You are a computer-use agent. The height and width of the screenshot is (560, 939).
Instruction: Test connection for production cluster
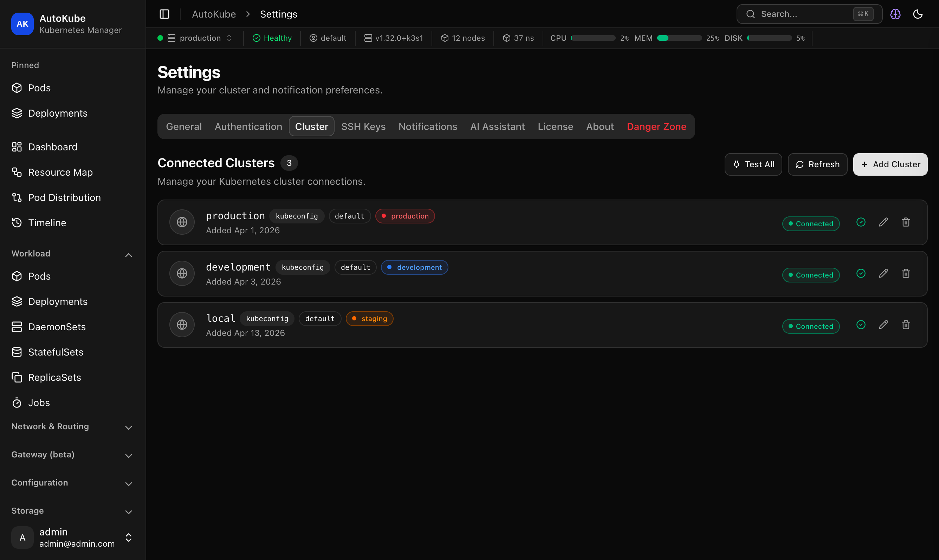tap(861, 222)
